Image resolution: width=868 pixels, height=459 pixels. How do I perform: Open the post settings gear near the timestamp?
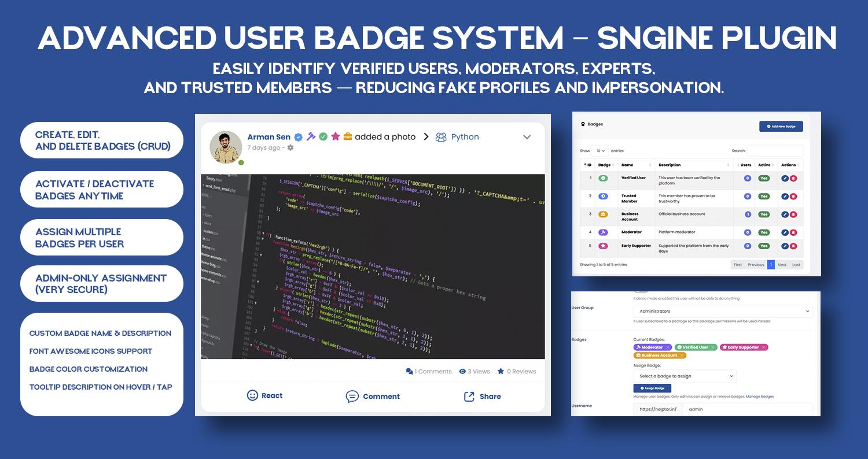click(290, 148)
